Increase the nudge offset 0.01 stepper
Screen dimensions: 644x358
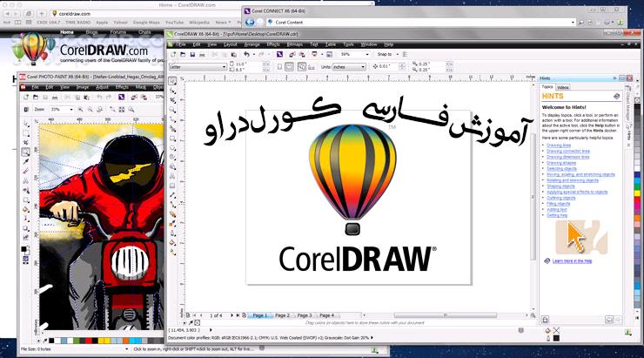coord(402,64)
